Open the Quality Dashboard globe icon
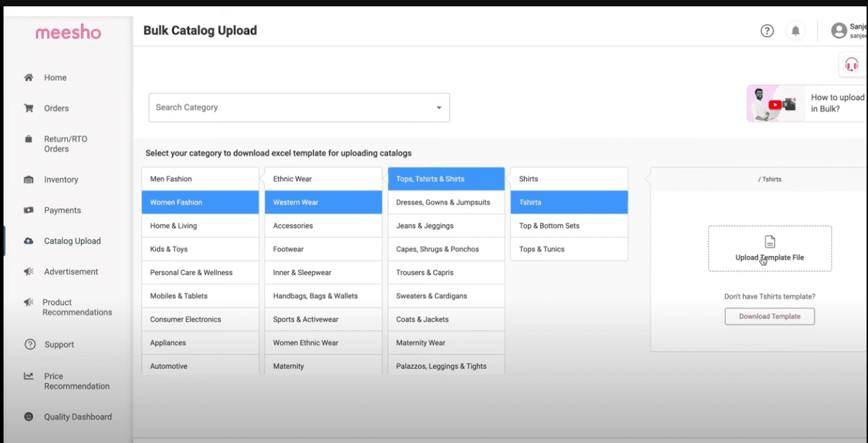The width and height of the screenshot is (868, 443). (27, 416)
